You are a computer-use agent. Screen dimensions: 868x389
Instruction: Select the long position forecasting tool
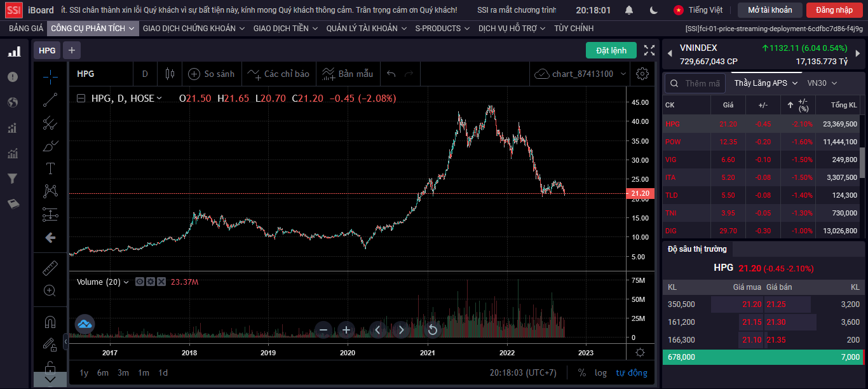point(50,214)
